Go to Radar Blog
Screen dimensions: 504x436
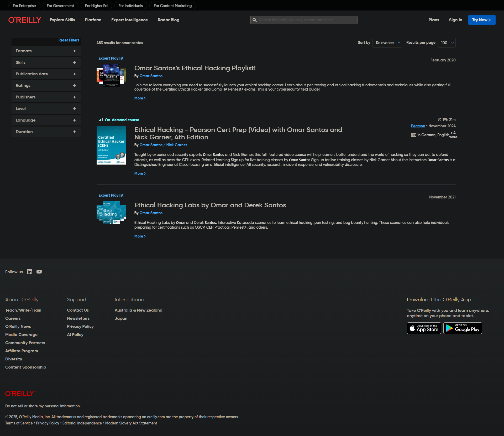point(169,20)
